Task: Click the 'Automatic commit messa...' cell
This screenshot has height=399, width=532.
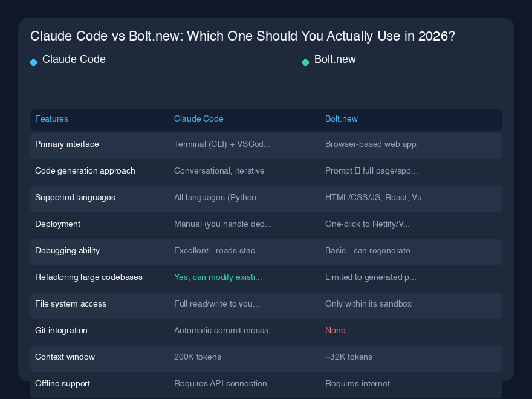Action: click(225, 331)
